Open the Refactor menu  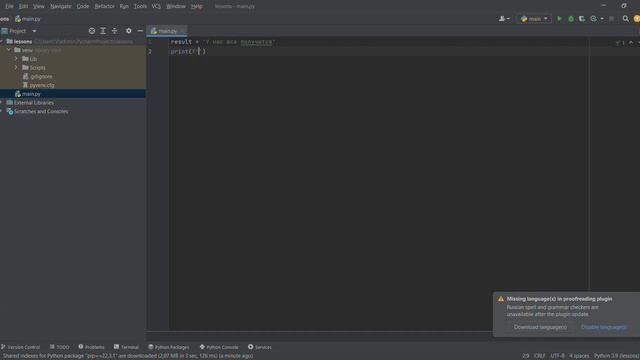(x=104, y=6)
